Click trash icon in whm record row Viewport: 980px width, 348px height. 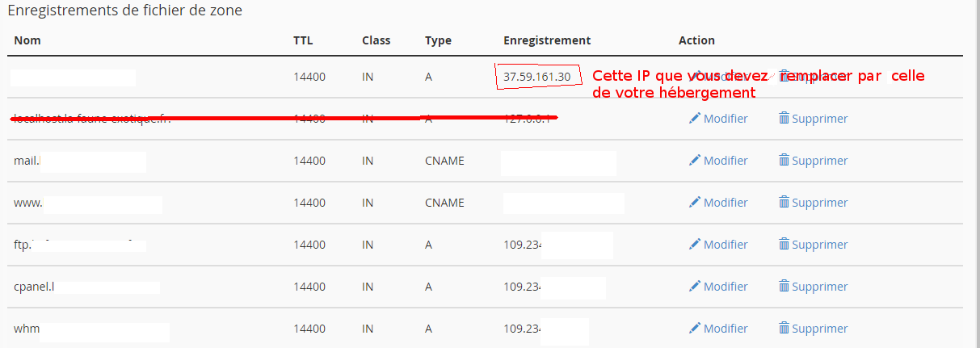[x=783, y=328]
